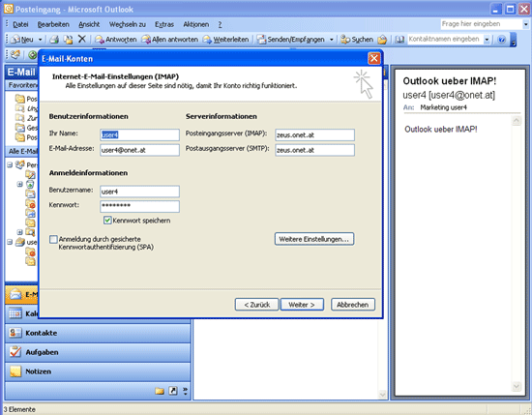This screenshot has height=415, width=532.
Task: Click the Kennwort password field
Action: 139,206
